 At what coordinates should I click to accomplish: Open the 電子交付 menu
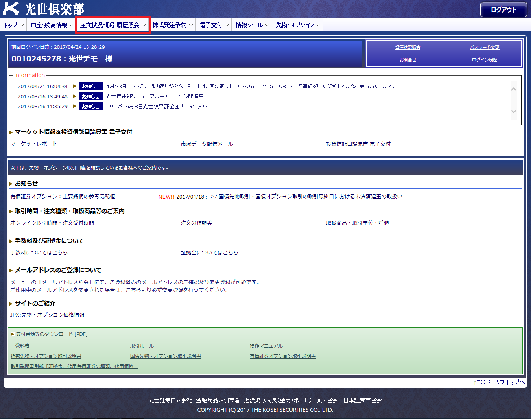pos(214,25)
